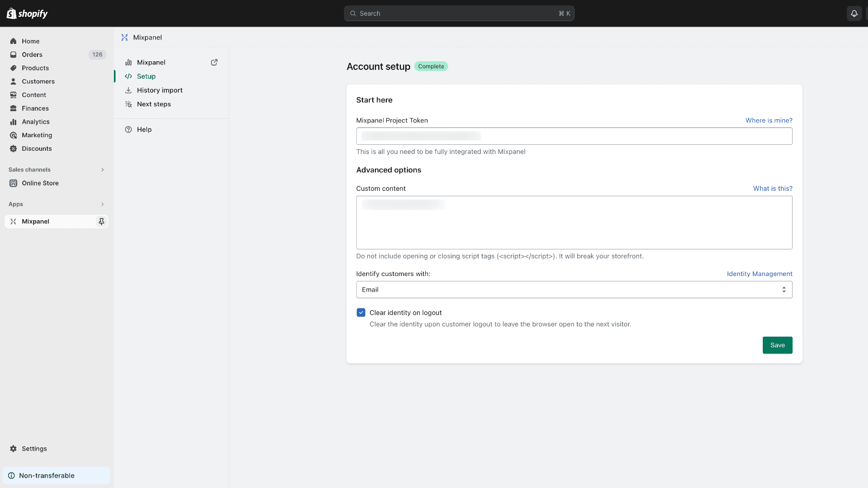Open the Mixpanel analytics chart icon link
868x488 pixels.
128,62
